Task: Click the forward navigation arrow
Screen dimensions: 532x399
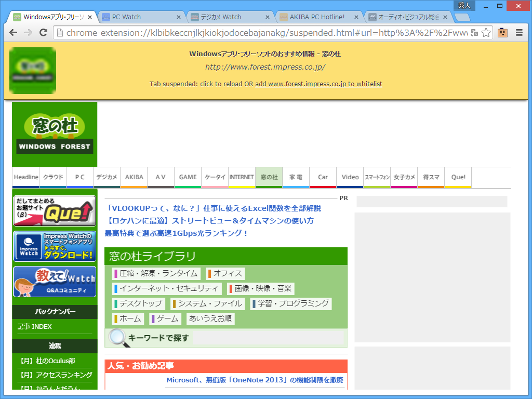Action: tap(28, 32)
